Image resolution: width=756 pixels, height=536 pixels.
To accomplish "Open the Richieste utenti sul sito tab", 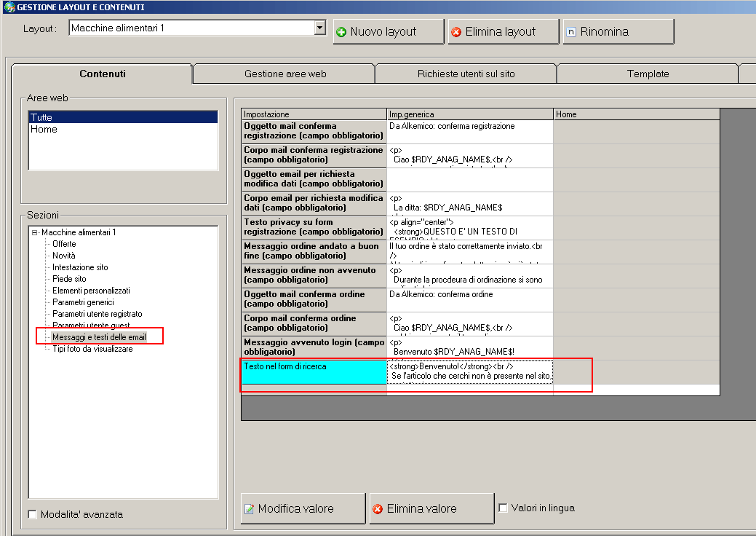I will [466, 74].
